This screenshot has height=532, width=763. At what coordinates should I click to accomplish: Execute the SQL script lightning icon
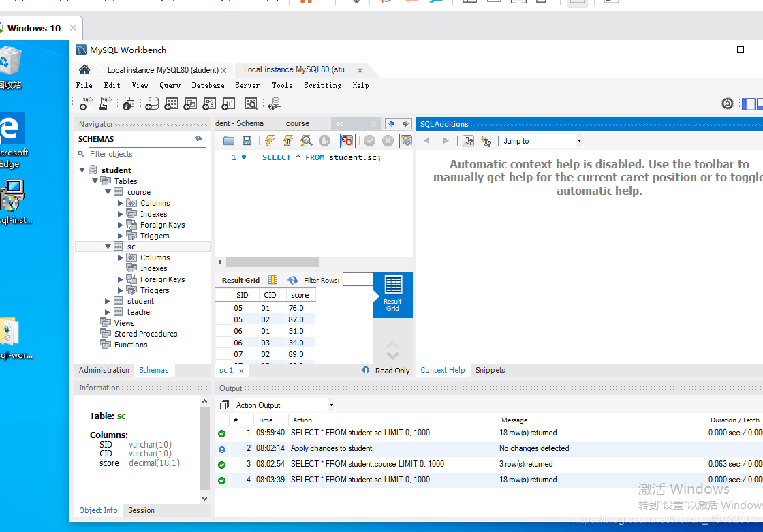point(270,141)
